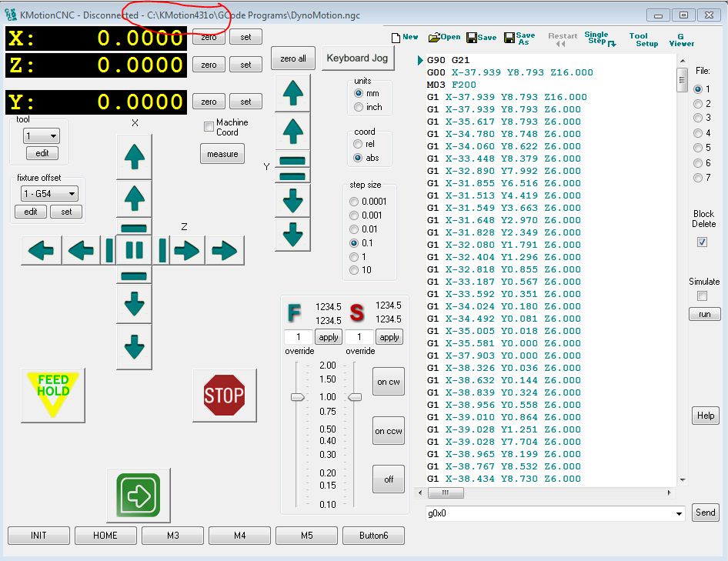Tick the Simulate checkbox
728x561 pixels.
coord(702,296)
